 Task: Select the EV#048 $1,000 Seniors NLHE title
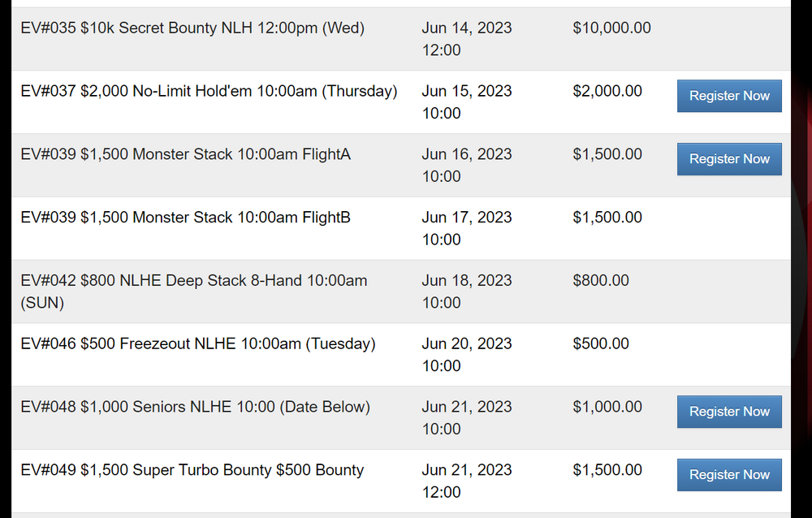(x=195, y=408)
